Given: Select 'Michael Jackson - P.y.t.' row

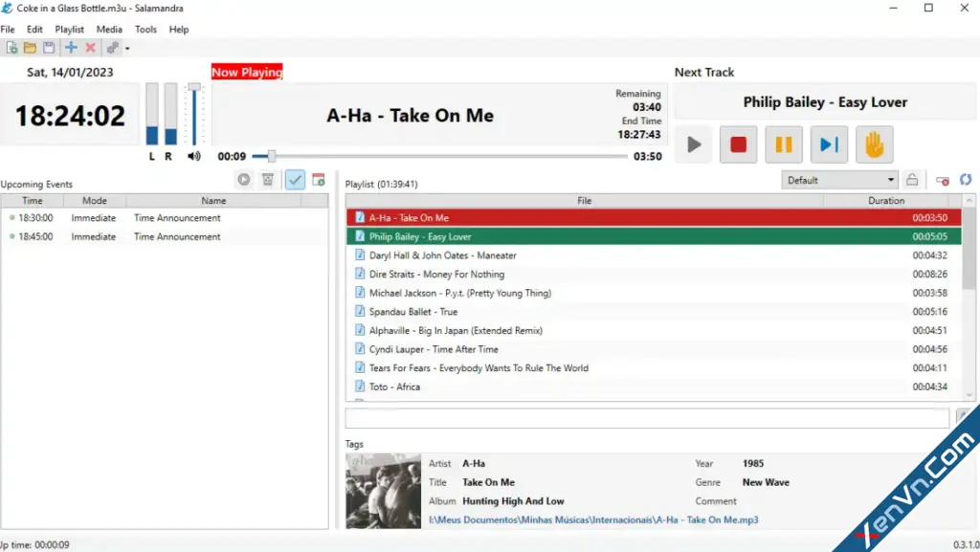Looking at the screenshot, I should pos(654,293).
